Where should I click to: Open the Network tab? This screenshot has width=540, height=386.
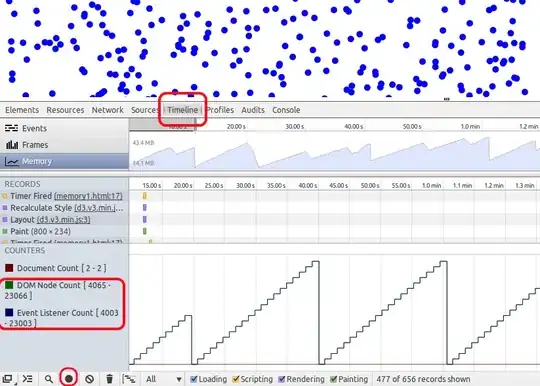pos(107,110)
